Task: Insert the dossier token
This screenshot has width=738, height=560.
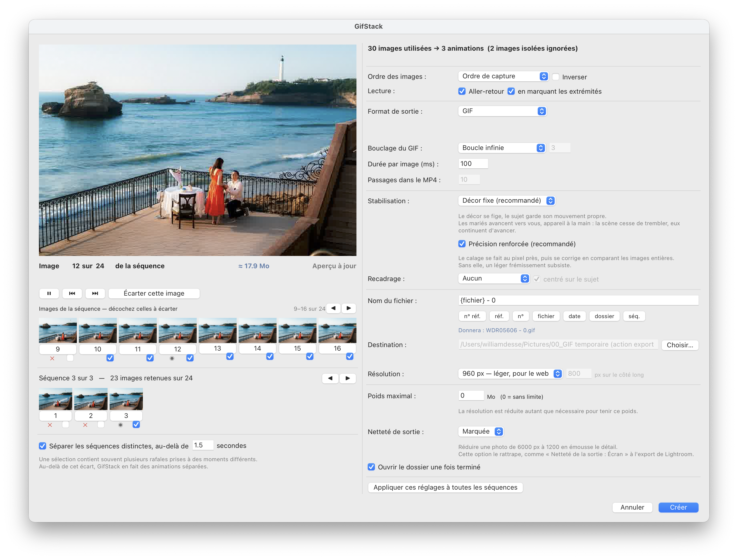Action: pyautogui.click(x=605, y=317)
